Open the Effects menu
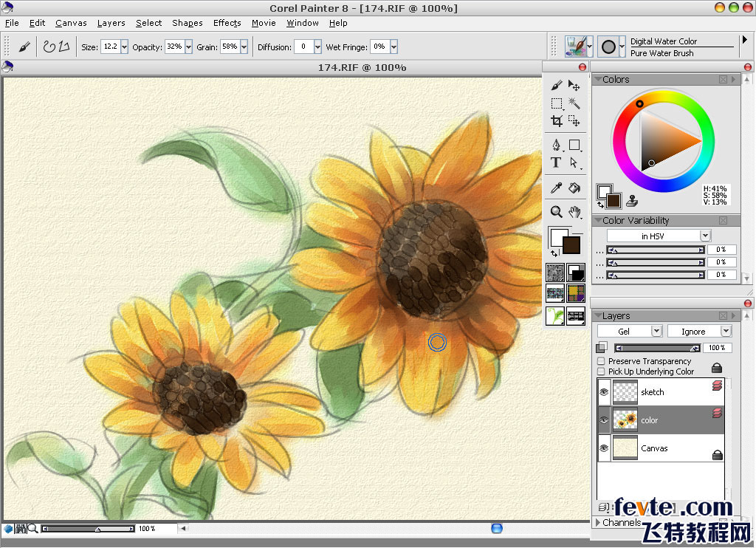 [x=227, y=23]
